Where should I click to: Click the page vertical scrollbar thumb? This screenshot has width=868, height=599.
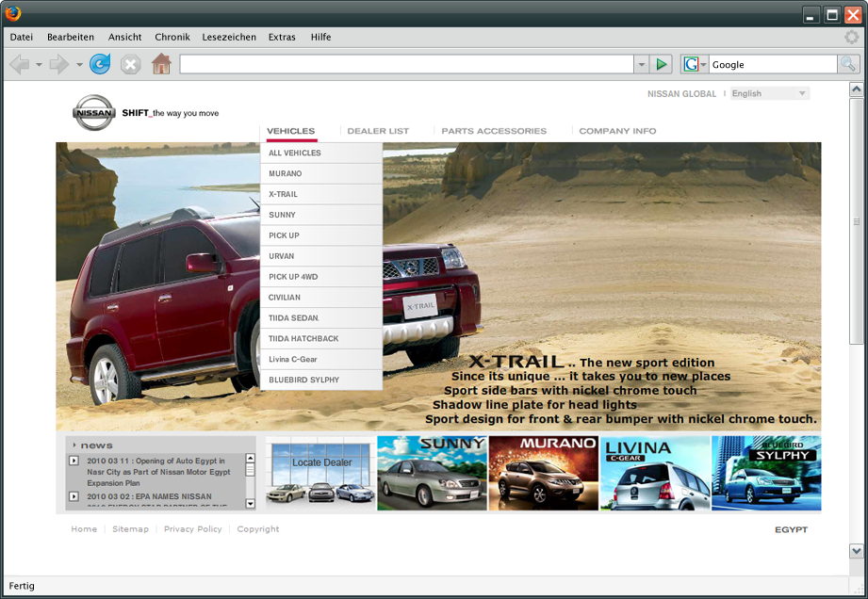tap(856, 221)
